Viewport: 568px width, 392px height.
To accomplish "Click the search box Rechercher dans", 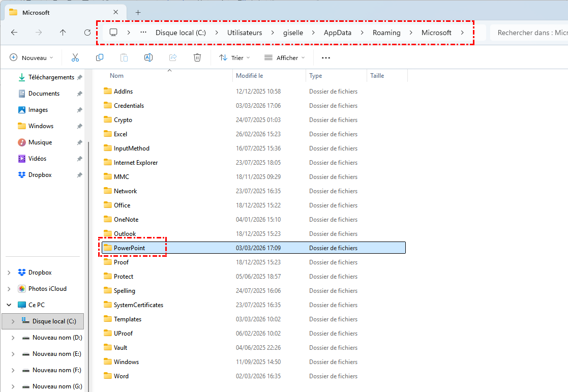I will (529, 33).
